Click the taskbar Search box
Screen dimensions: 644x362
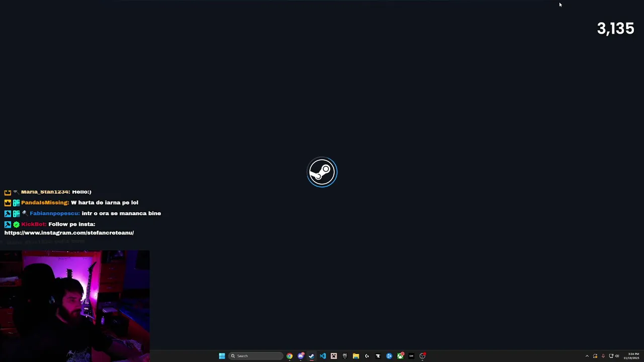(x=256, y=356)
